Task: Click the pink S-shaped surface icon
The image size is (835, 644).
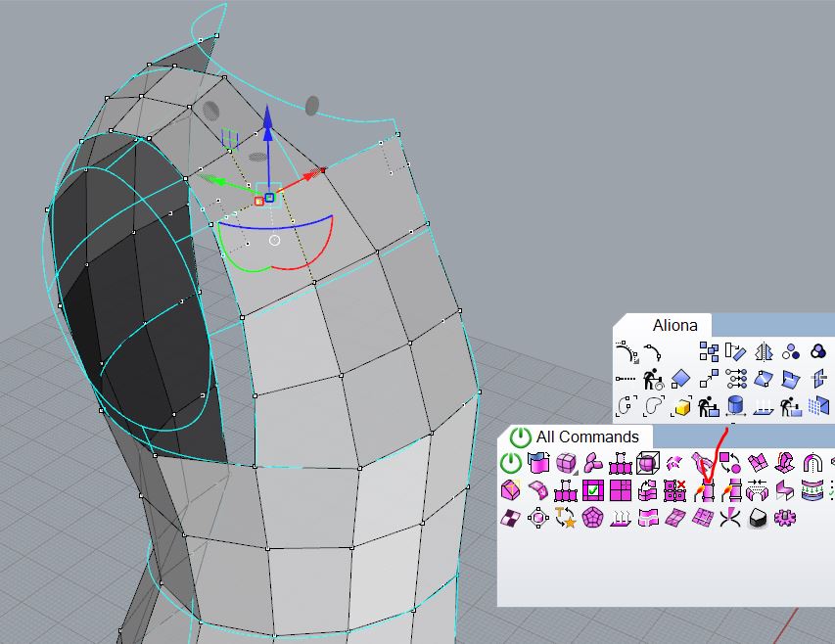Action: coord(785,490)
